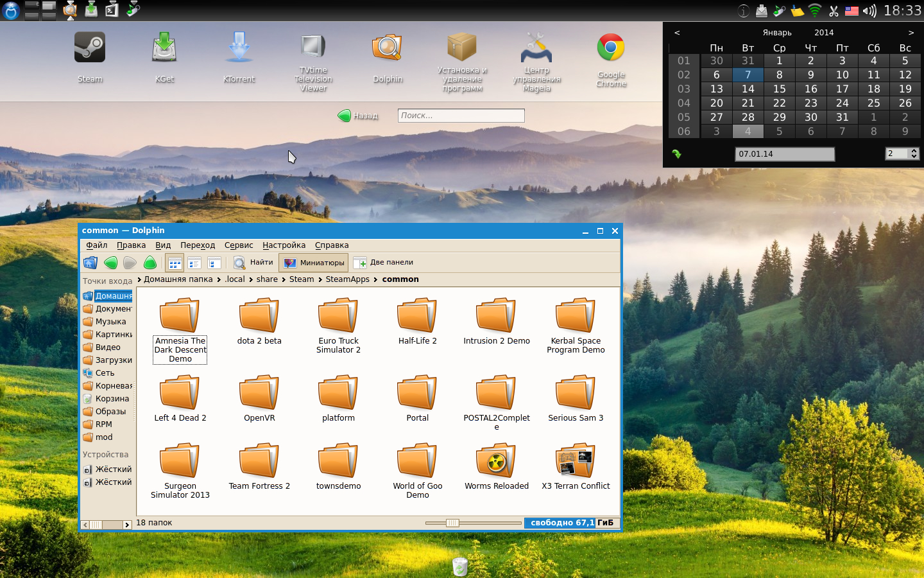This screenshot has width=924, height=578.
Task: Toggle Миниатюры previews button
Action: 314,263
